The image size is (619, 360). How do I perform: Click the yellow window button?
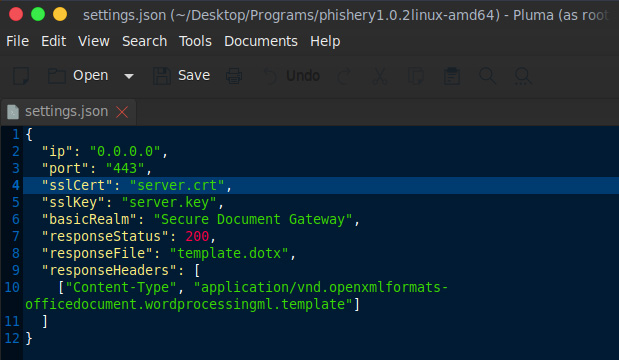[60, 14]
